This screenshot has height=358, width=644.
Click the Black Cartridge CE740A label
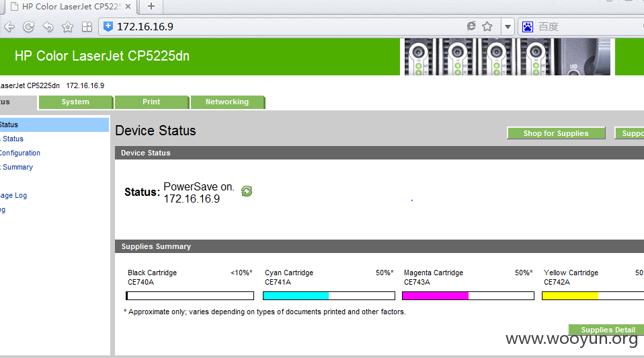(x=153, y=277)
